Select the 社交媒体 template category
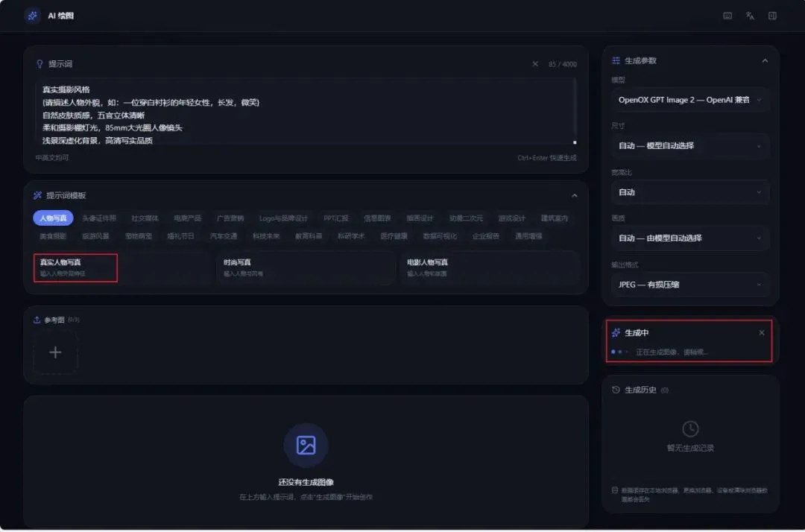Viewport: 805px width, 532px height. [x=145, y=218]
